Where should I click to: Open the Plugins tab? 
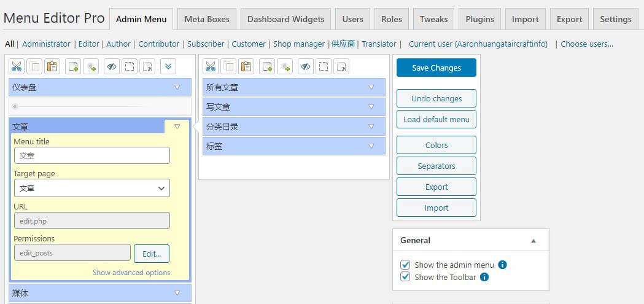(x=479, y=19)
